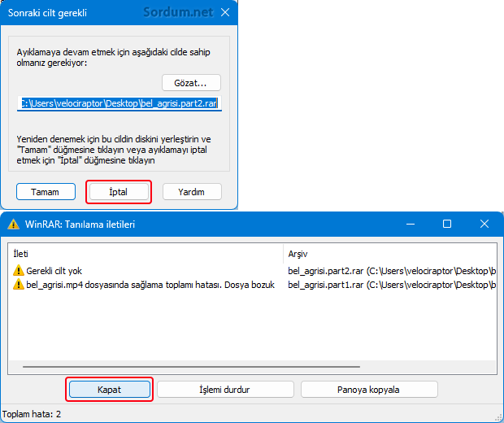Click the bel_agrisi.part2.rar archive cell
Screen dimensions: 504x423
pyautogui.click(x=392, y=271)
